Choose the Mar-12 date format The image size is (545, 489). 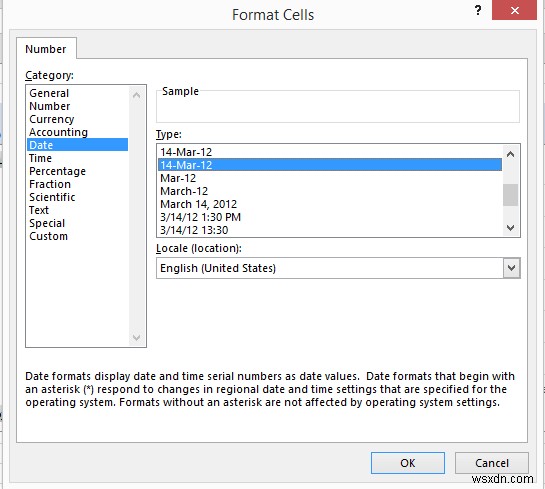tap(178, 178)
